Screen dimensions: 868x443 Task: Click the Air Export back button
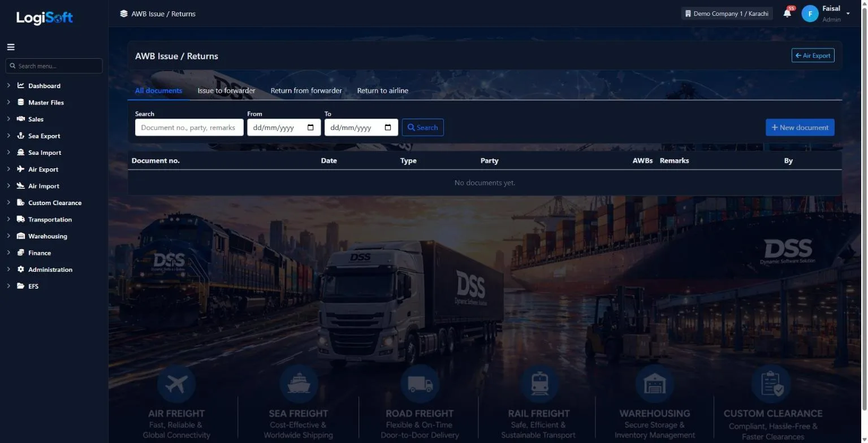click(x=813, y=55)
